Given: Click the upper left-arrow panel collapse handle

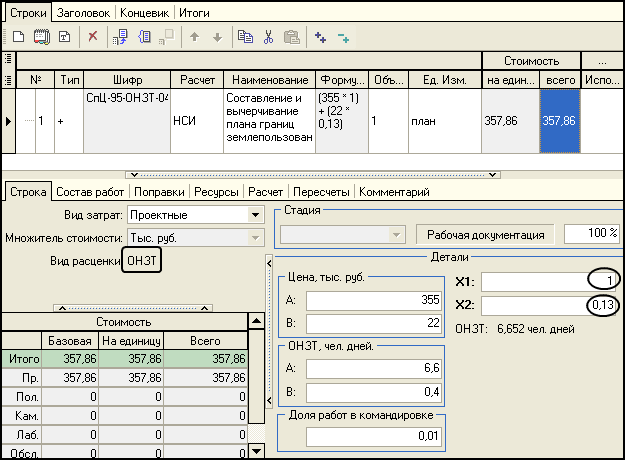Looking at the screenshot, I should [x=269, y=263].
